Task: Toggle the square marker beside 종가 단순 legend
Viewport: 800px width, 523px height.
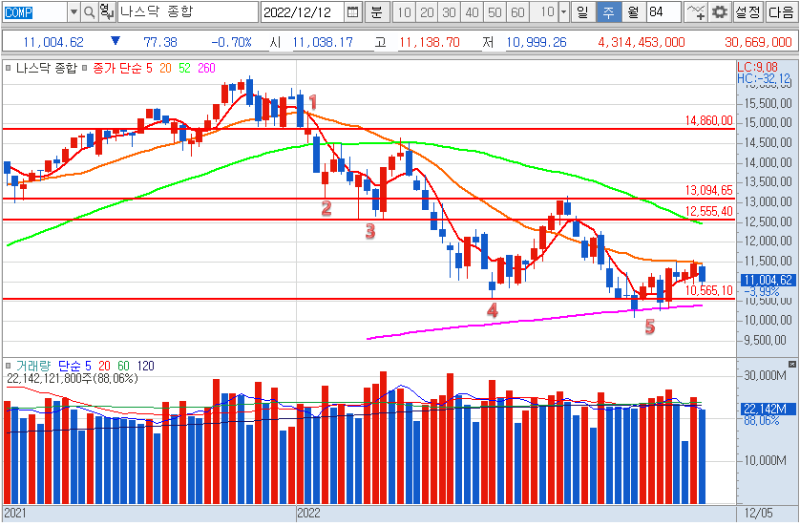Action: click(x=85, y=68)
